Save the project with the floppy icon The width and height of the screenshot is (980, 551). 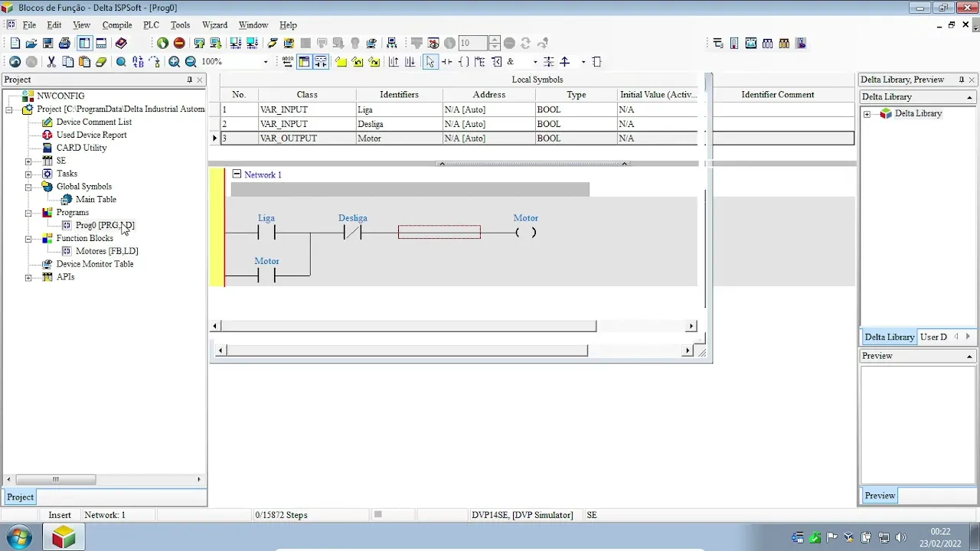(x=47, y=44)
